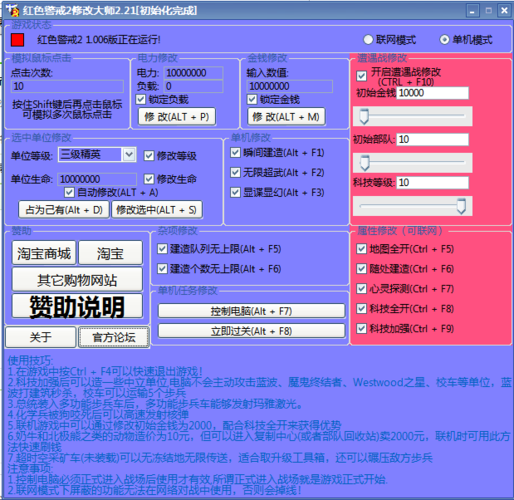Click 修改选中(ALT + S) button
The image size is (514, 500).
click(x=157, y=210)
